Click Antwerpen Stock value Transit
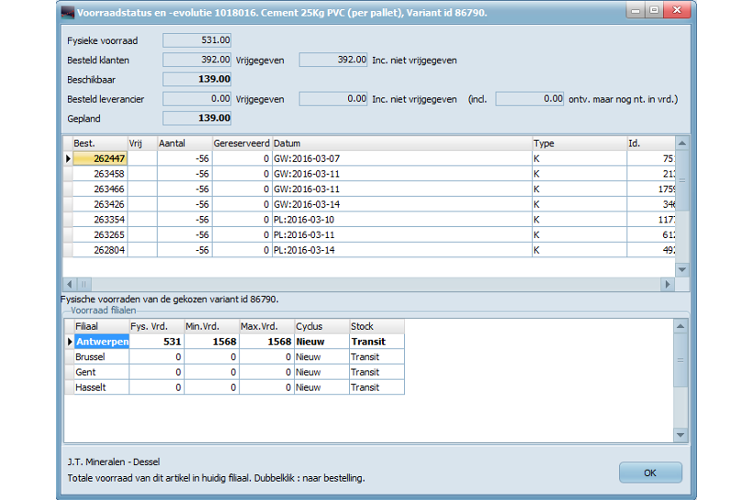The width and height of the screenshot is (750, 500). [377, 342]
